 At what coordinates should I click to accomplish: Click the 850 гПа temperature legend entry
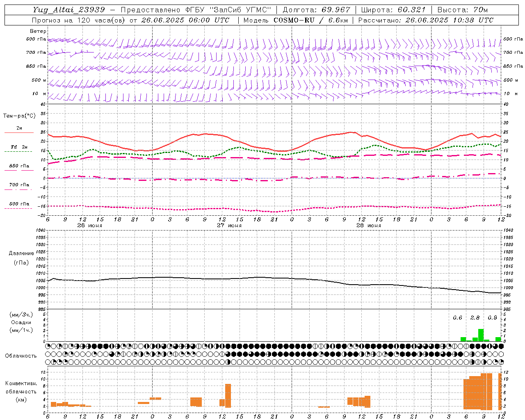[19, 166]
